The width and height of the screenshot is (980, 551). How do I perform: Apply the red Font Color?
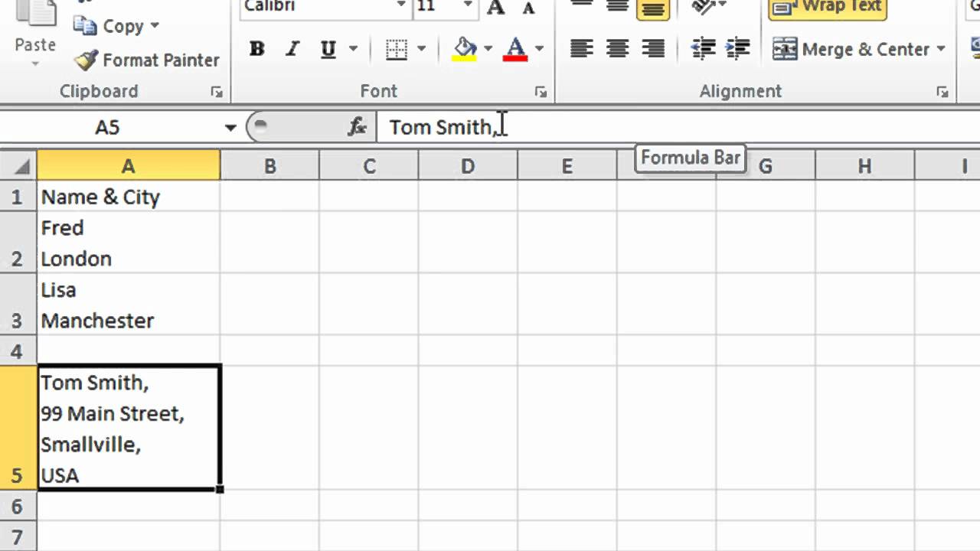click(515, 50)
